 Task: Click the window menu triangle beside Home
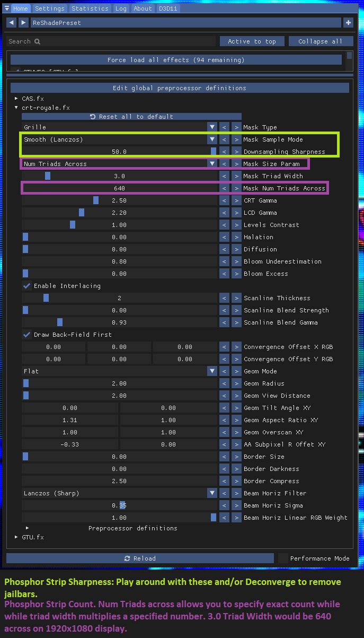[6, 8]
